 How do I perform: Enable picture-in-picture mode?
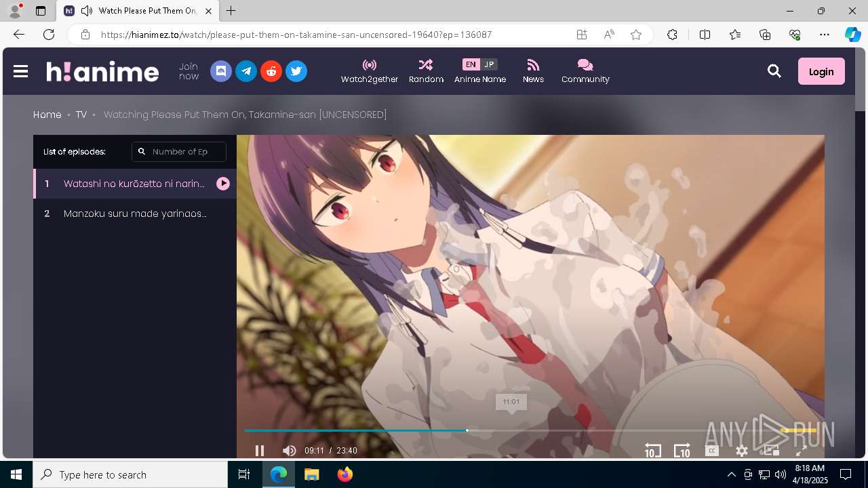tap(772, 450)
